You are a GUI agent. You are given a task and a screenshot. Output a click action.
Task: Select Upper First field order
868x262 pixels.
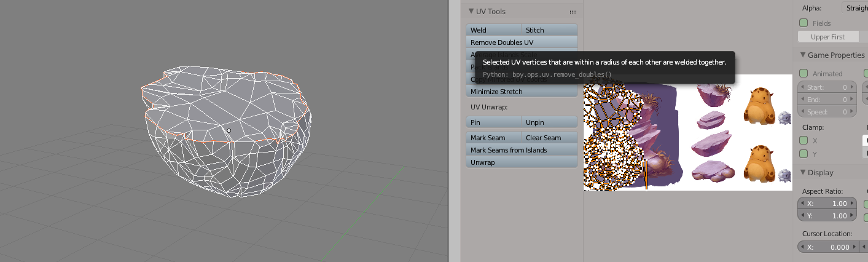(x=827, y=37)
